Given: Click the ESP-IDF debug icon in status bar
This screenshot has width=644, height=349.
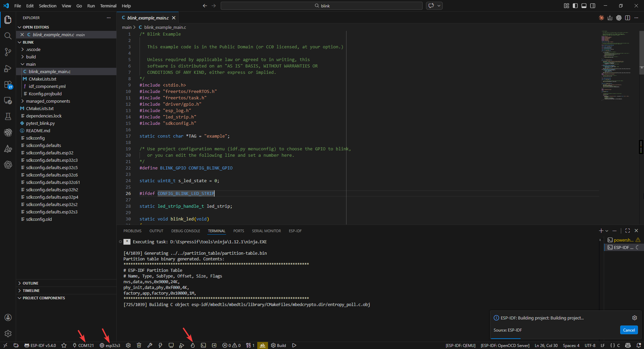Looking at the screenshot, I should click(x=182, y=345).
